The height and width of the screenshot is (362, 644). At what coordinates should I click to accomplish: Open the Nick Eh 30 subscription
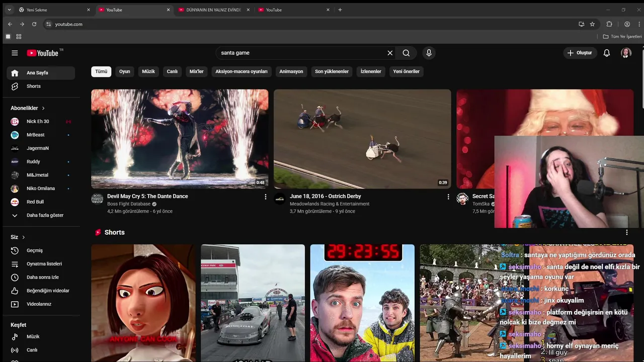tap(41, 121)
